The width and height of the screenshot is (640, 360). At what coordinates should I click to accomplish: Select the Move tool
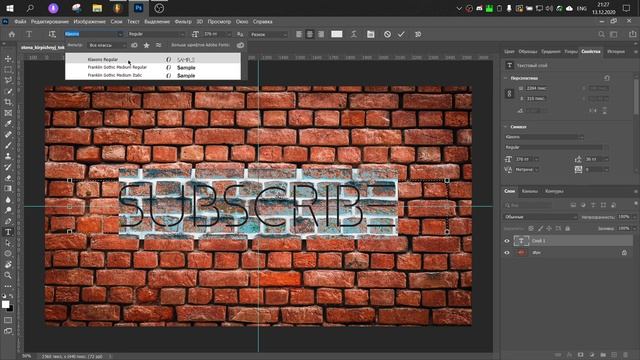point(8,59)
